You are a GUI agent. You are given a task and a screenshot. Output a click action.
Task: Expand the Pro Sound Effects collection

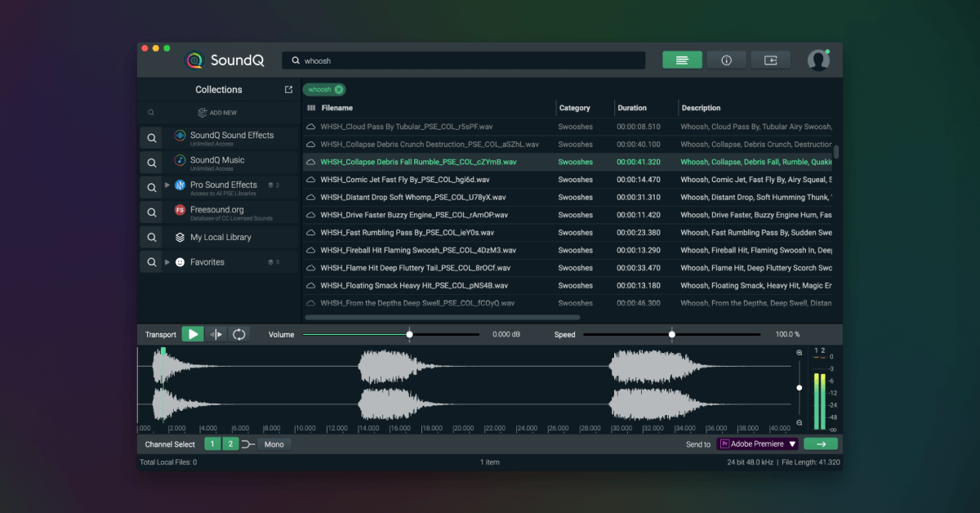pyautogui.click(x=167, y=185)
